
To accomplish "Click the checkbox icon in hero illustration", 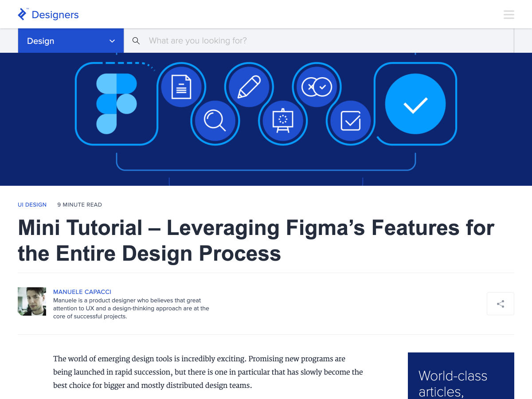I will click(350, 121).
